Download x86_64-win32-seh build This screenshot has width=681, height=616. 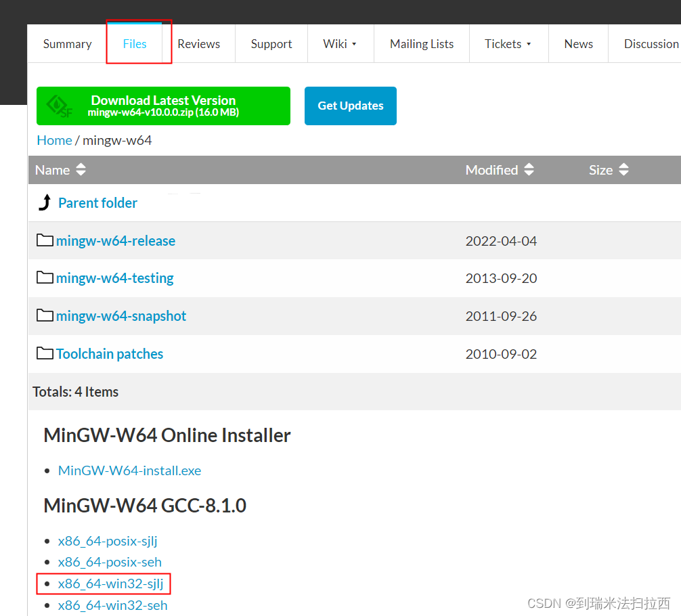point(112,605)
